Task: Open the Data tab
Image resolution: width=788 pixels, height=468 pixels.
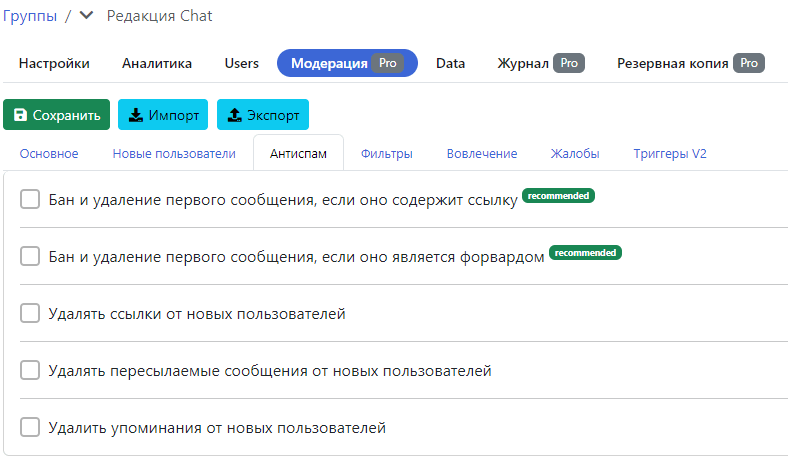Action: [x=450, y=63]
